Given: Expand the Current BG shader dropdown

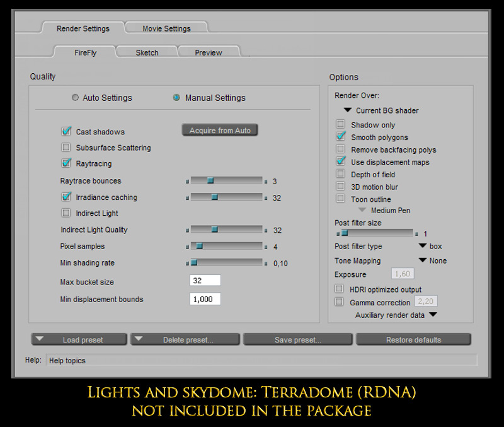Looking at the screenshot, I should pyautogui.click(x=348, y=110).
